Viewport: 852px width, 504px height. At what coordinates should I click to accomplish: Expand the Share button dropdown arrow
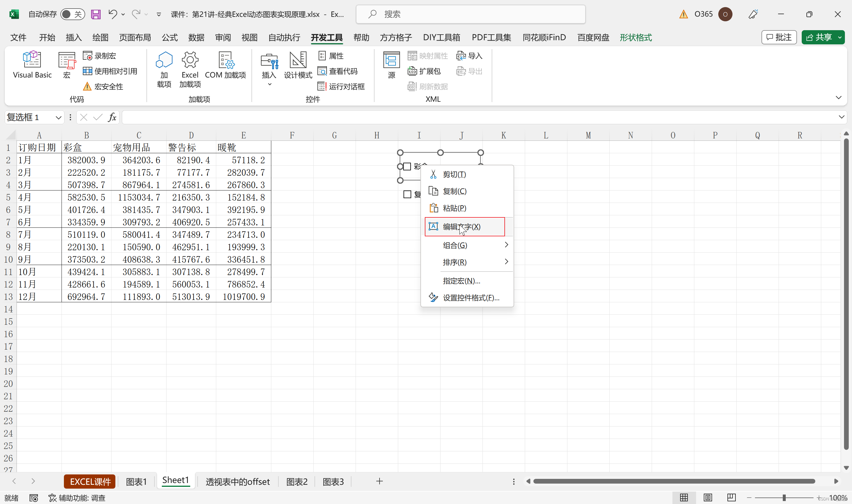click(840, 37)
